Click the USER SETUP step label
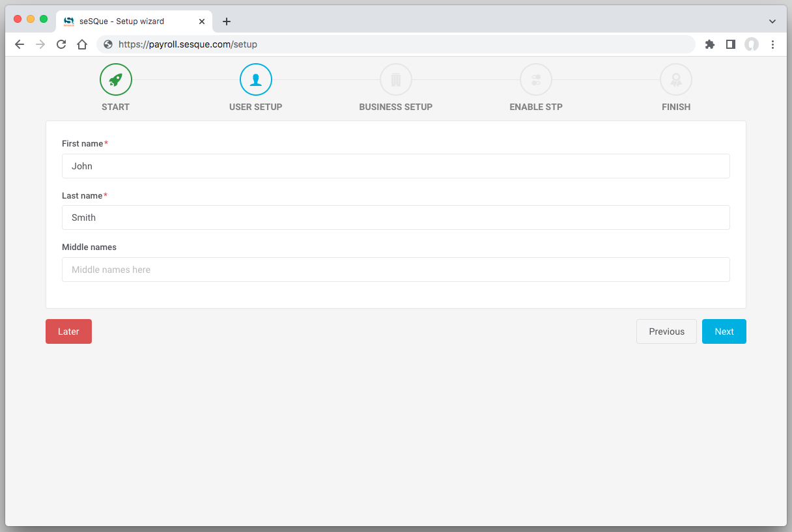792x532 pixels. click(256, 107)
